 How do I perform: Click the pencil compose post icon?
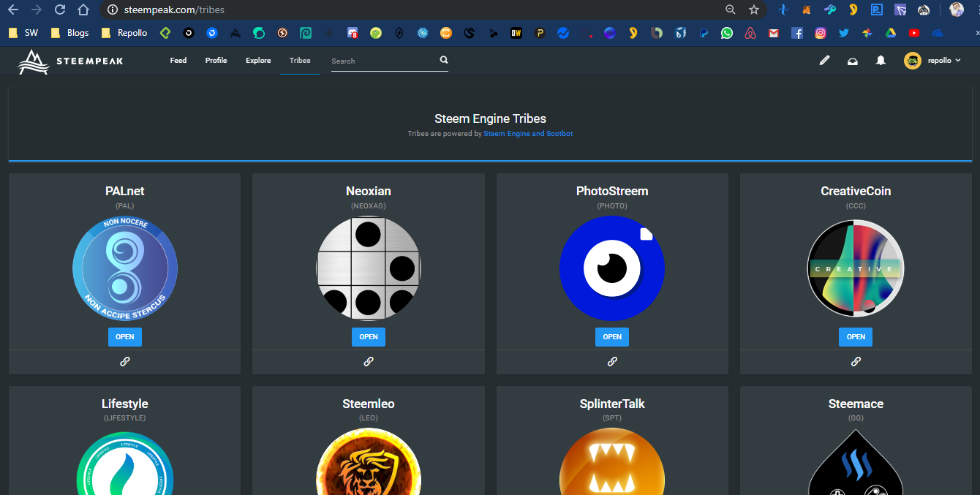pos(824,61)
